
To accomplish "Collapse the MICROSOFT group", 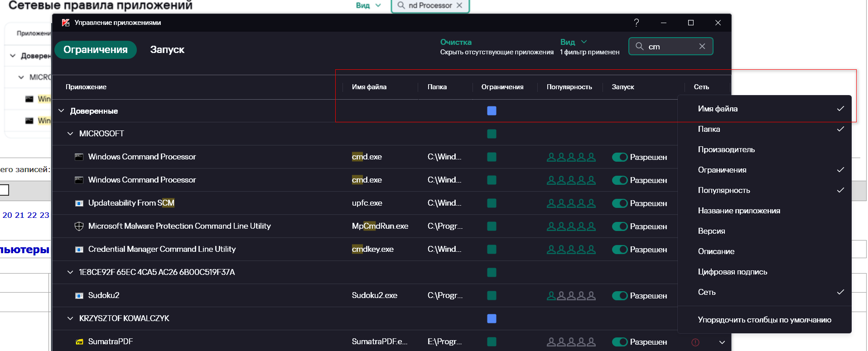I will tap(70, 134).
